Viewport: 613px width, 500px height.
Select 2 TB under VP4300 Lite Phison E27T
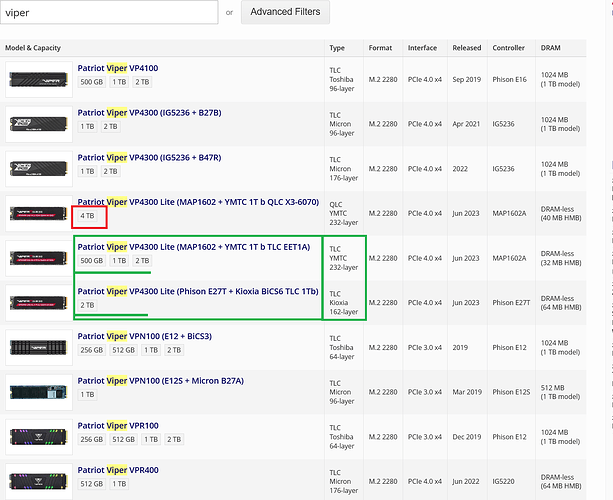coord(87,305)
